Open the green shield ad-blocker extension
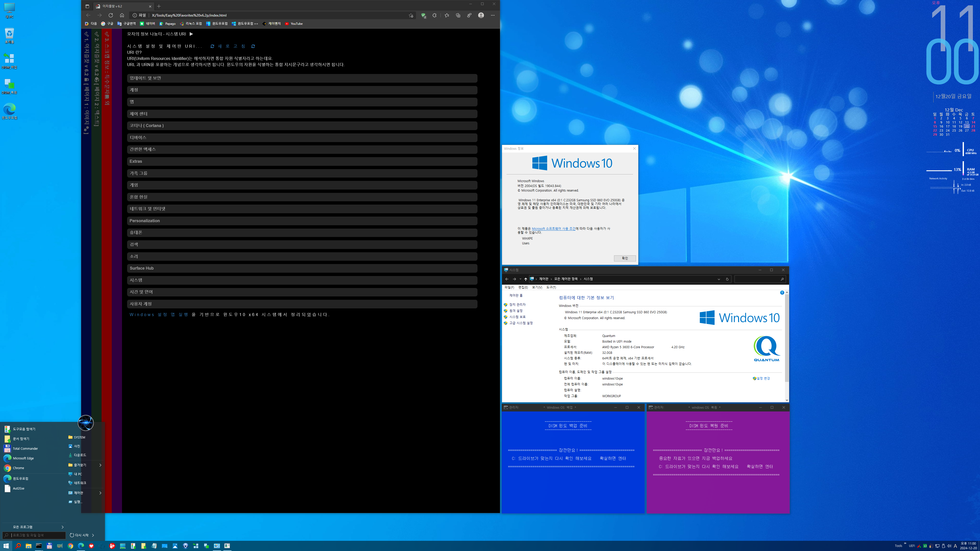This screenshot has width=980, height=551. 423,16
